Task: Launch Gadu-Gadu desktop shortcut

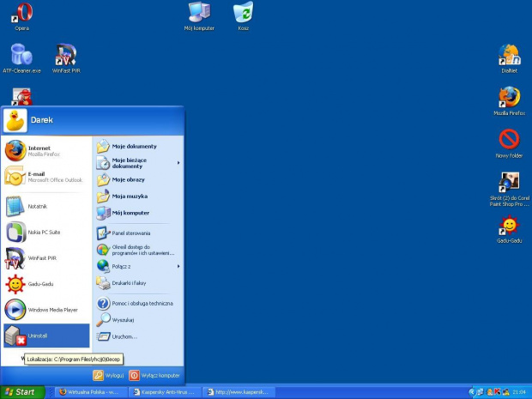Action: (510, 229)
